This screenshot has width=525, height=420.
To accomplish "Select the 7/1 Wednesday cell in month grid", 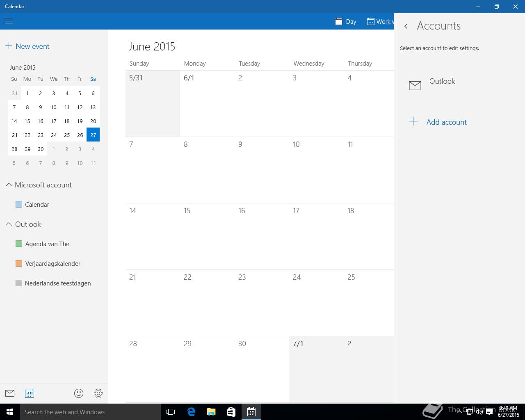I will pyautogui.click(x=316, y=369).
